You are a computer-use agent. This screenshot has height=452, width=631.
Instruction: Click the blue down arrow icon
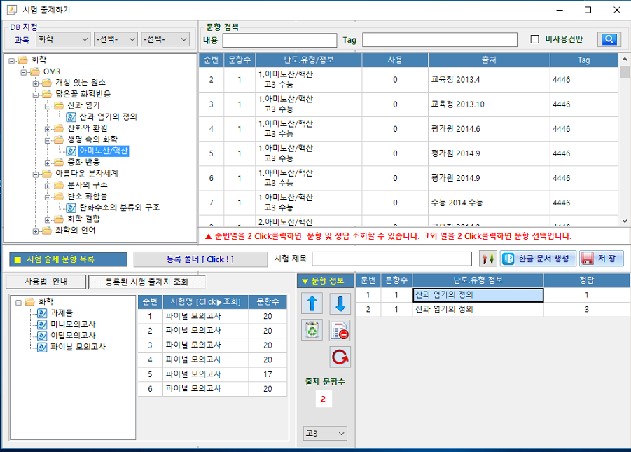pos(338,304)
